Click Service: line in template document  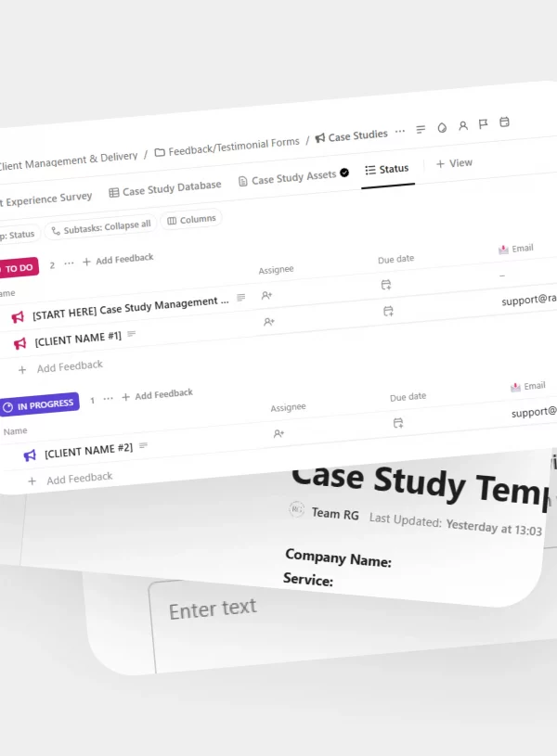[308, 579]
